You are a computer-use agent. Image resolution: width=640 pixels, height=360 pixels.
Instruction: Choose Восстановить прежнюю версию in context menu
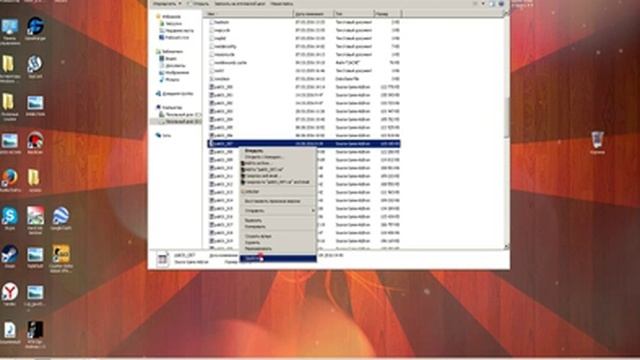278,201
